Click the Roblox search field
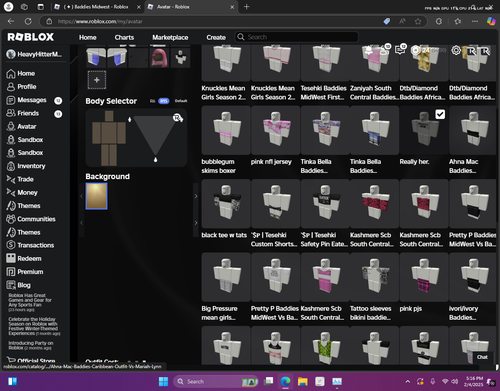 coord(297,37)
